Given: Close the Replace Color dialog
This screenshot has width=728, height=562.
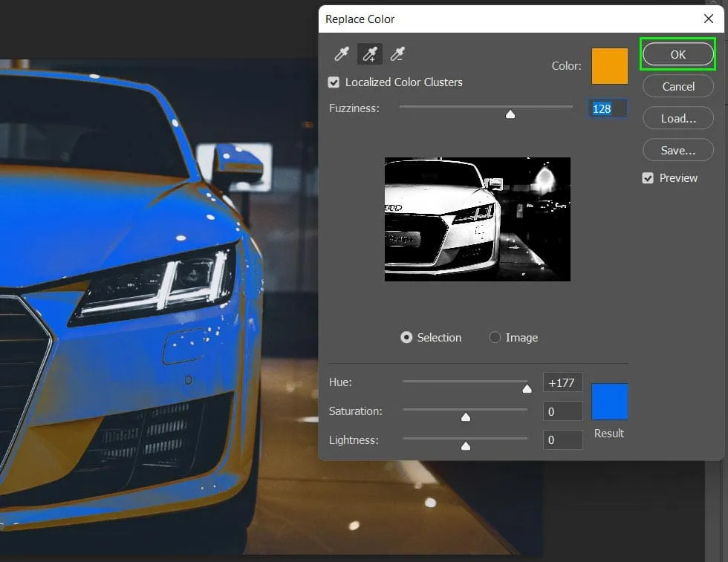Looking at the screenshot, I should click(708, 19).
